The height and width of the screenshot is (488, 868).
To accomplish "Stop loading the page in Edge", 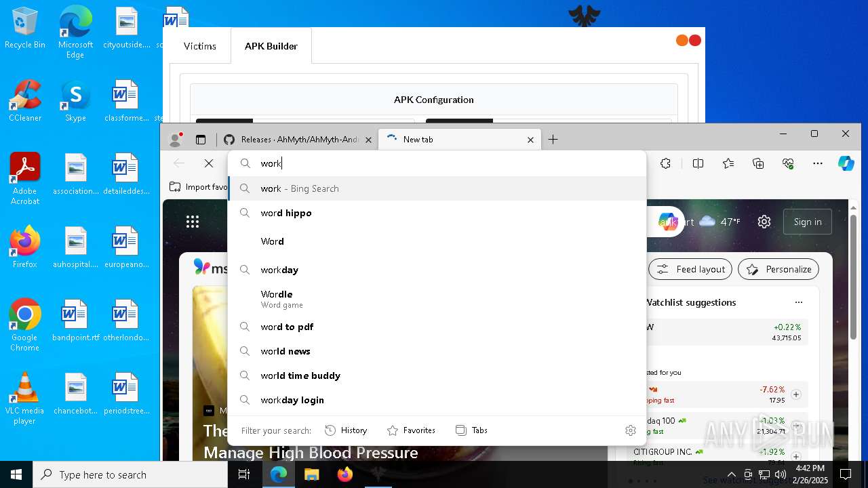I will (209, 163).
